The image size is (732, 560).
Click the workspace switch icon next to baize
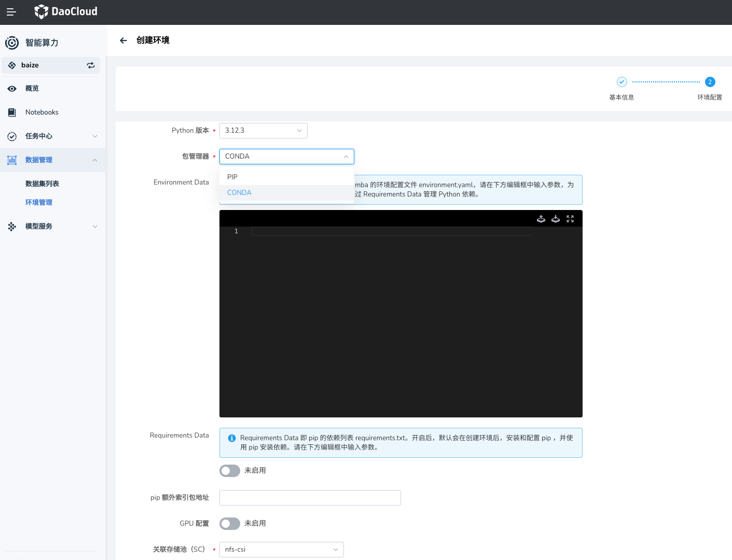point(91,65)
